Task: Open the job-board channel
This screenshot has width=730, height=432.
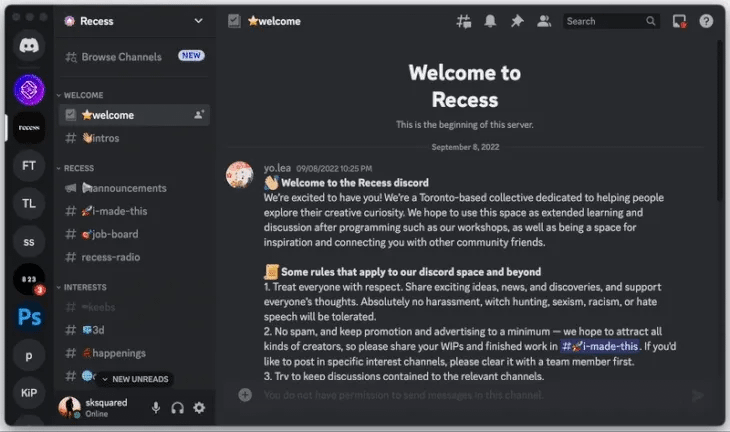Action: (134, 234)
